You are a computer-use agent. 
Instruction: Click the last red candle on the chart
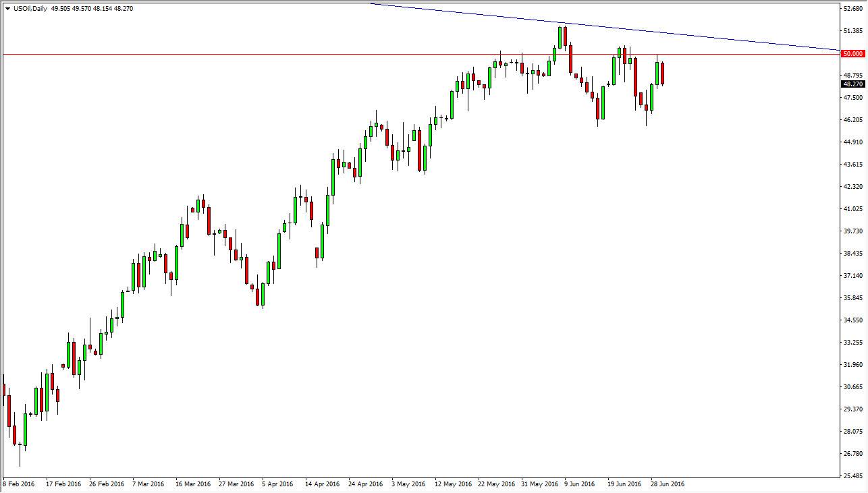pos(663,74)
